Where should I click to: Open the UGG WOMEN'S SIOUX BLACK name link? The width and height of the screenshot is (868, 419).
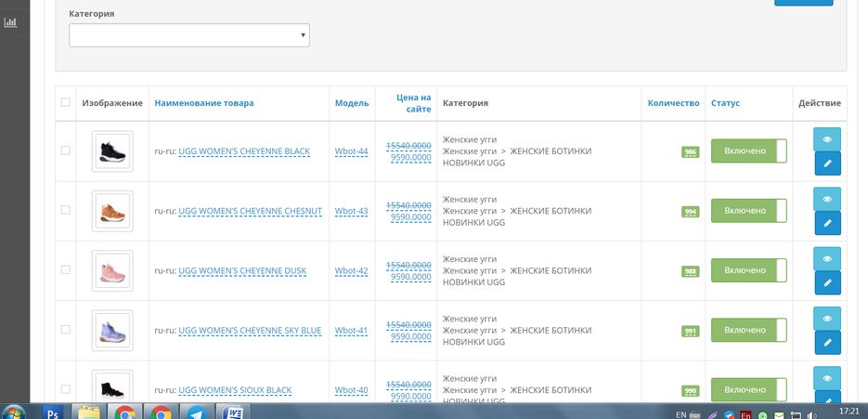(235, 391)
